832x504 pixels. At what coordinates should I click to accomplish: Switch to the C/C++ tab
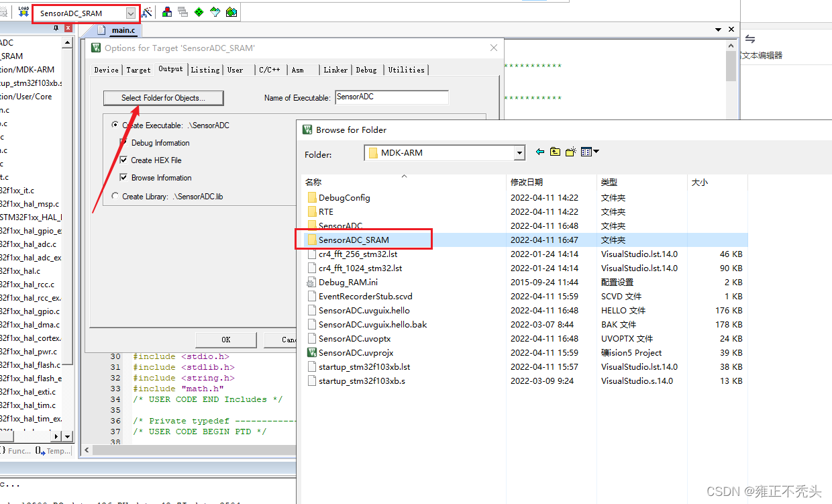tap(270, 70)
